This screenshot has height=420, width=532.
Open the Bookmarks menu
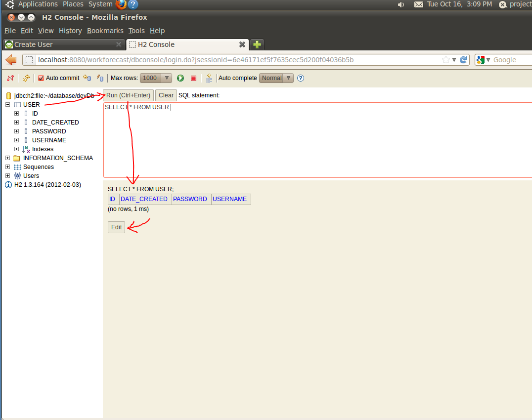(105, 31)
